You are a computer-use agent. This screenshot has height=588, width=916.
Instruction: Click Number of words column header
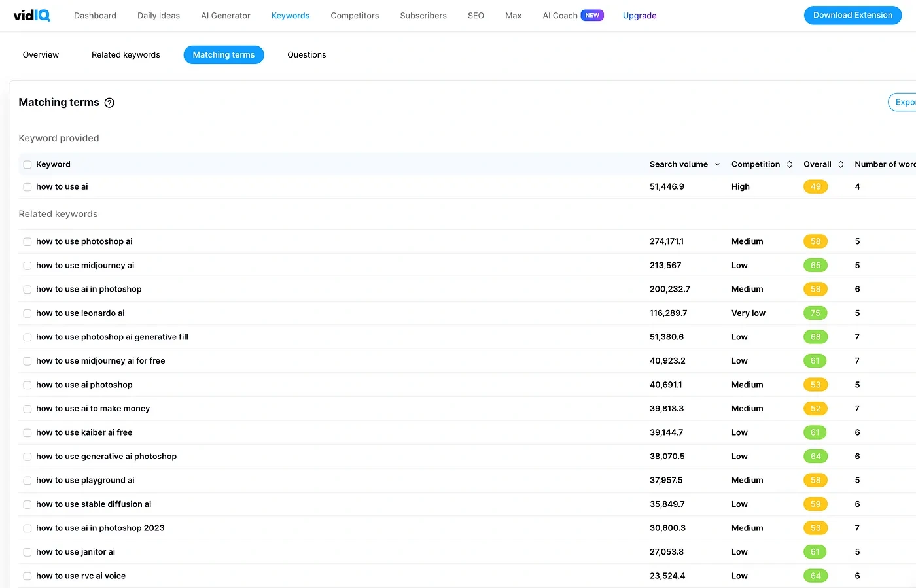(x=885, y=164)
